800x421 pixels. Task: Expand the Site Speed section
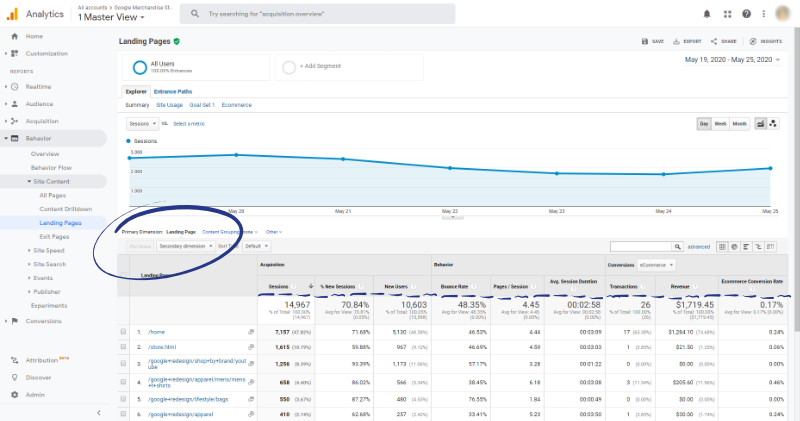click(29, 251)
